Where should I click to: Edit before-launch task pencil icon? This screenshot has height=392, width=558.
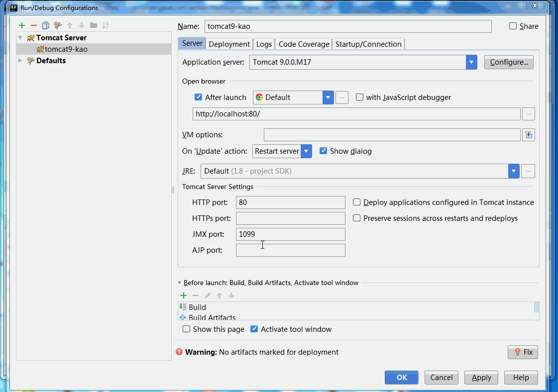[x=208, y=295]
